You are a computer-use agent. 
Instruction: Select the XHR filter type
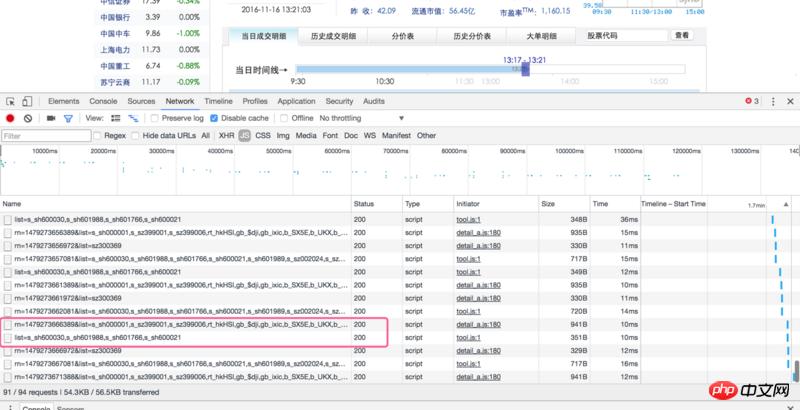(226, 135)
